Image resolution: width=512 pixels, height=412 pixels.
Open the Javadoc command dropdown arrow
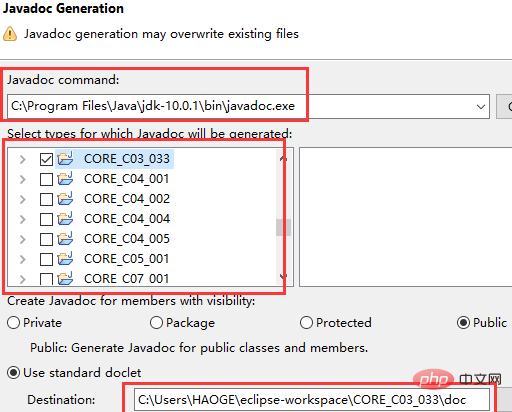pyautogui.click(x=481, y=107)
